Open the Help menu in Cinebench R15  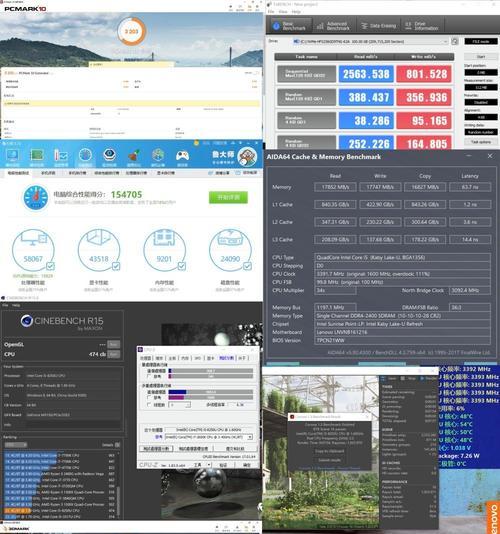point(16,305)
